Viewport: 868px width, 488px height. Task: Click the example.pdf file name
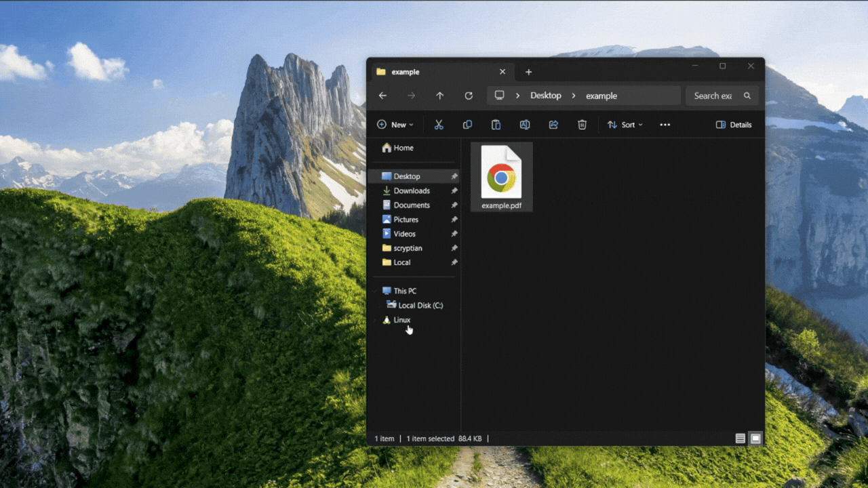[502, 205]
